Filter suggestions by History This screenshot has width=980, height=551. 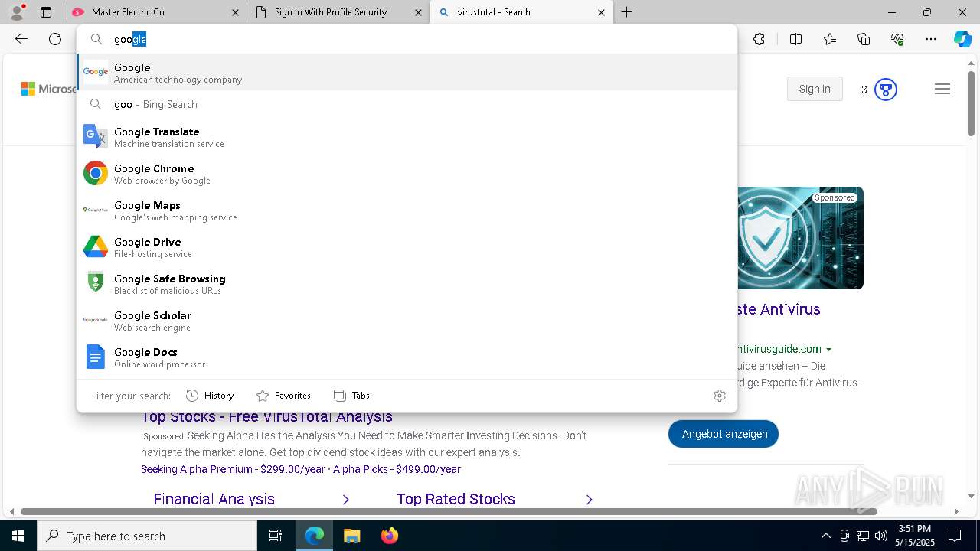(x=210, y=396)
